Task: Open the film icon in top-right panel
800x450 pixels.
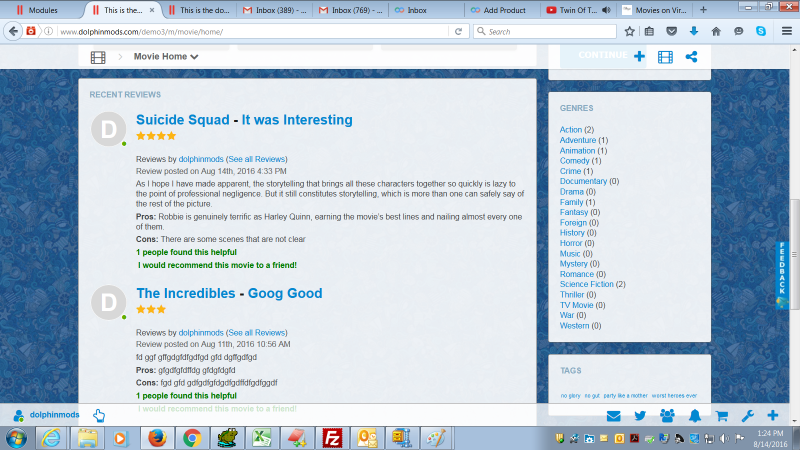Action: click(665, 57)
